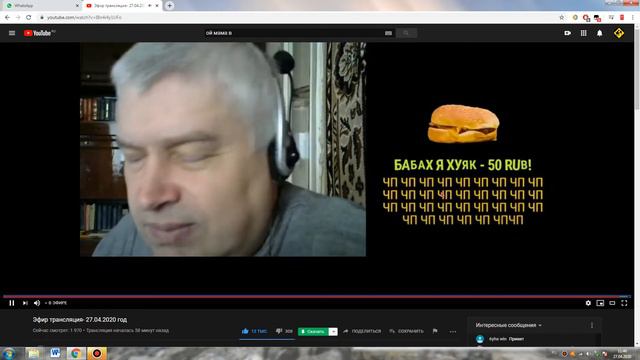Viewport: 640px width, 360px height.
Task: Go back in browser history
Action: pyautogui.click(x=7, y=18)
